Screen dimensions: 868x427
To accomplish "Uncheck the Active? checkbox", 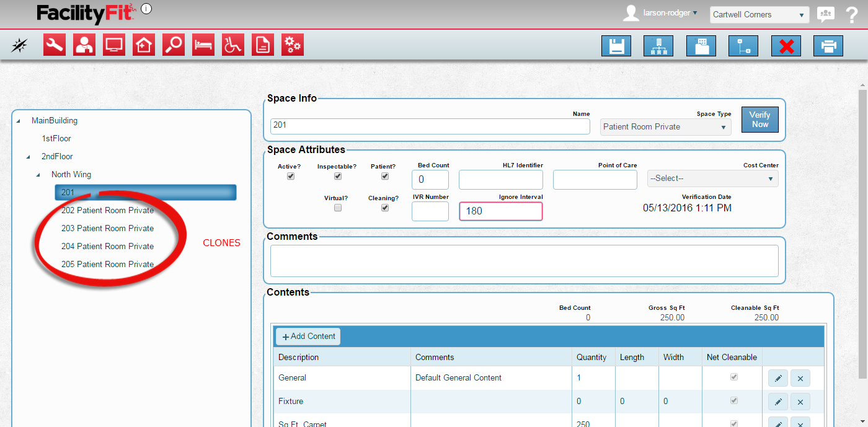I will coord(291,176).
